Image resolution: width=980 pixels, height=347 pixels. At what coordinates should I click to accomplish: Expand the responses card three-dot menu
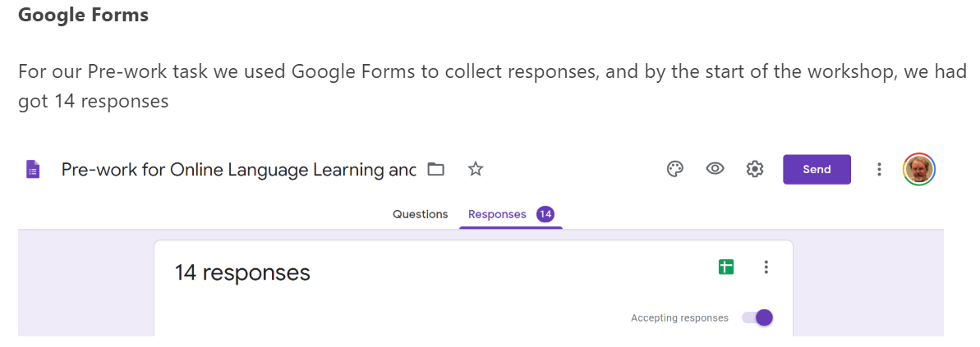tap(766, 267)
